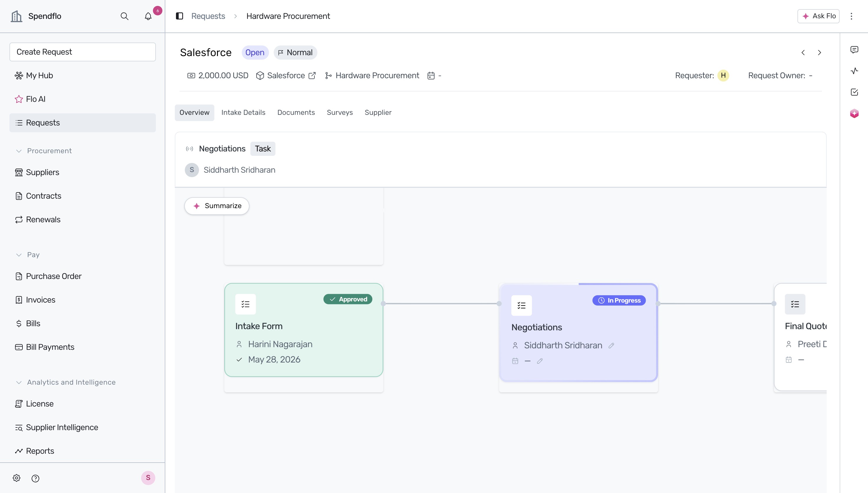Click the Ask Flo button
Image resolution: width=868 pixels, height=493 pixels.
coord(818,16)
